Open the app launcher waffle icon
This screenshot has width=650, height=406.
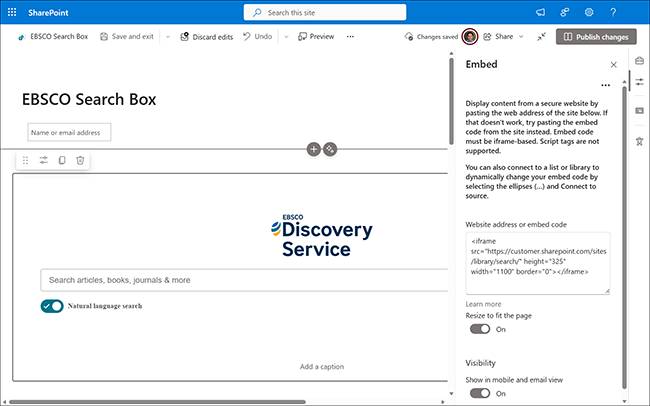[x=12, y=12]
